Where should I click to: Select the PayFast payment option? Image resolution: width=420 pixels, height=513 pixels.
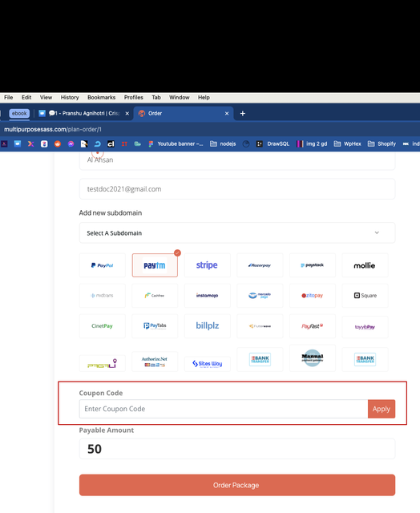pos(313,326)
